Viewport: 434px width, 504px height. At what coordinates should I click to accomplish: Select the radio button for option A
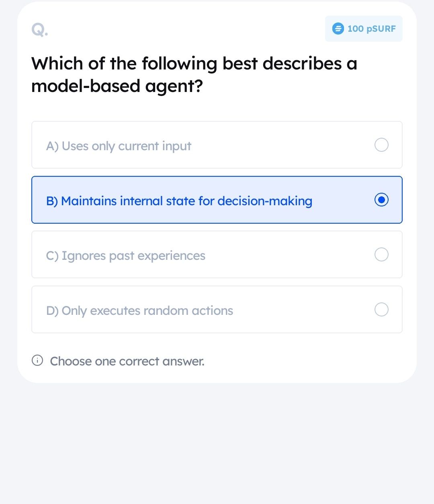pos(381,145)
